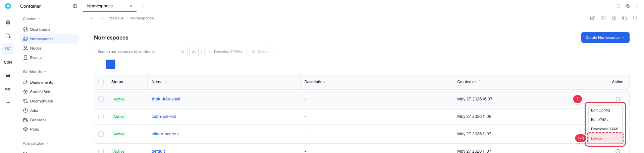Select all namespaces header checkbox

101,82
